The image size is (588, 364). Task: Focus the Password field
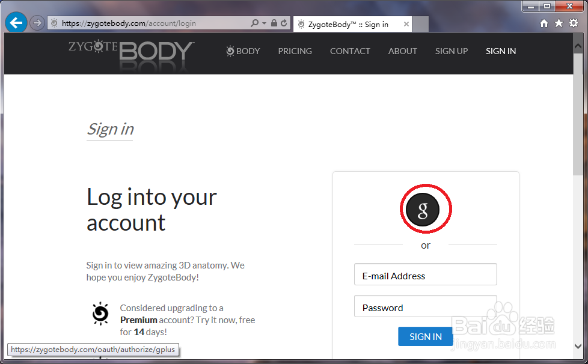tap(425, 306)
